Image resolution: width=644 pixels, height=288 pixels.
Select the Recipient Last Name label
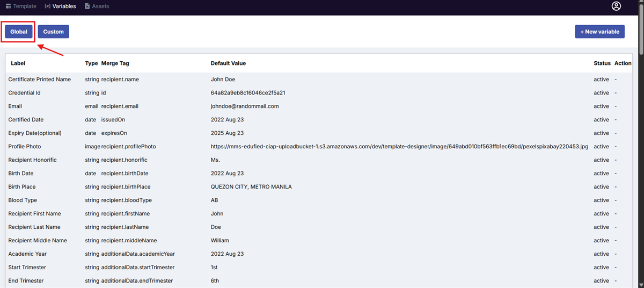pyautogui.click(x=34, y=227)
